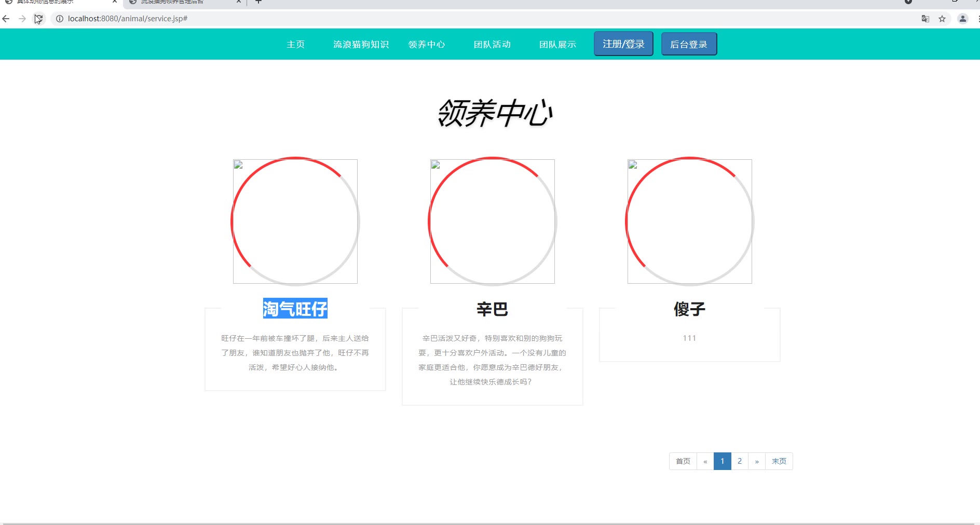Viewport: 980px width, 525px height.
Task: Open the browser profile icon
Action: click(x=962, y=19)
